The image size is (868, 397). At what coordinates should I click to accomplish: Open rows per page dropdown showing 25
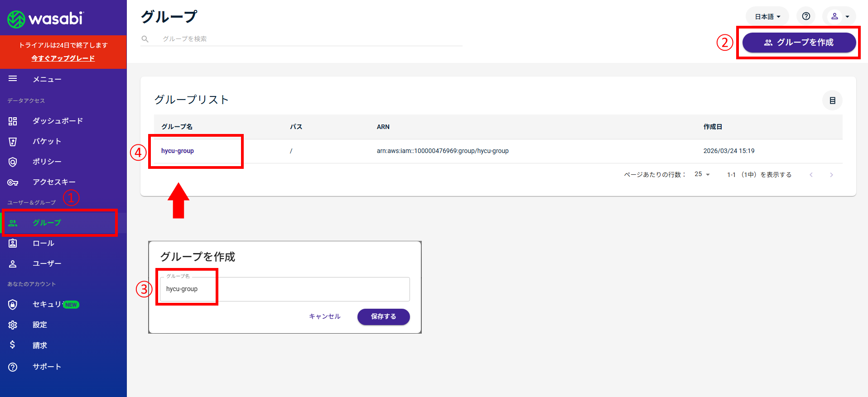702,174
